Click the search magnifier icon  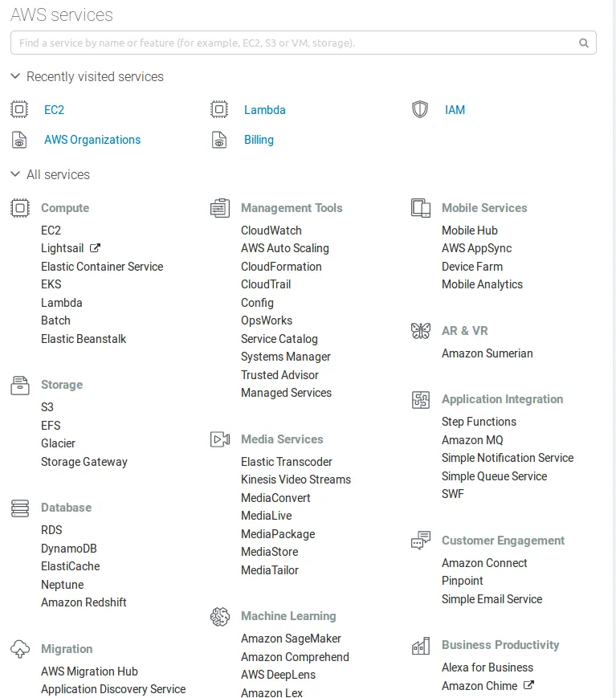(584, 43)
